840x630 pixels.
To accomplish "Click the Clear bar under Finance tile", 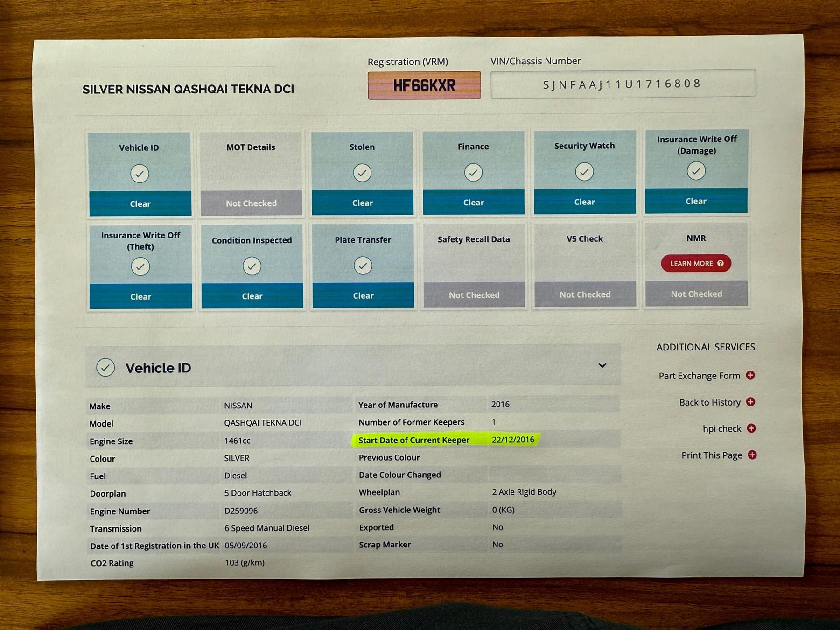I will tap(474, 202).
